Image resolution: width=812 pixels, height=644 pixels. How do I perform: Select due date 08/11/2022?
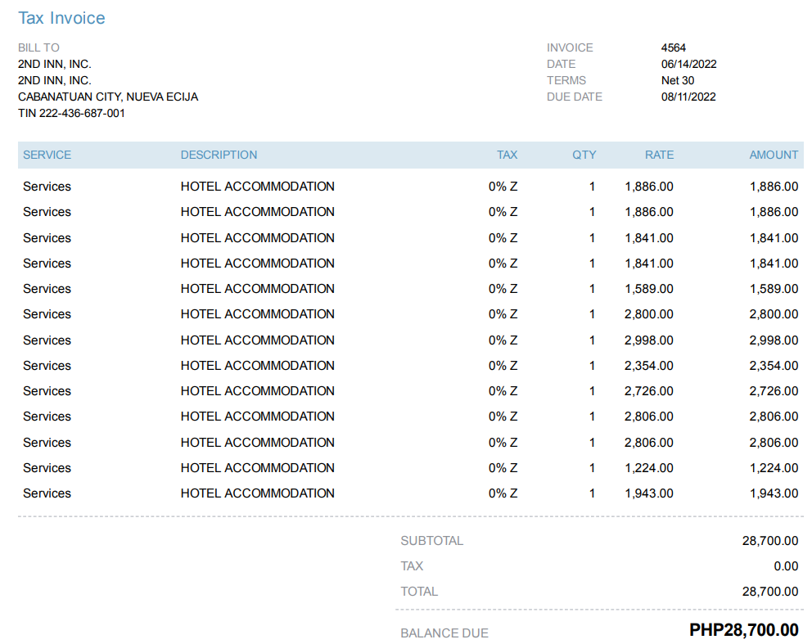[688, 97]
